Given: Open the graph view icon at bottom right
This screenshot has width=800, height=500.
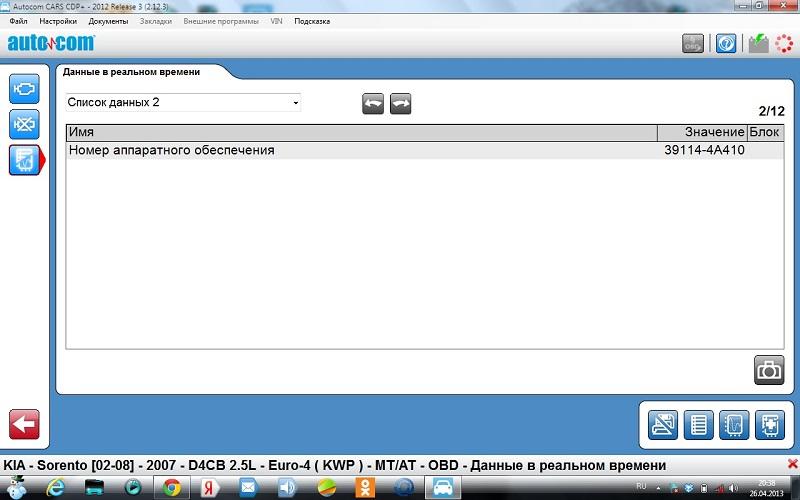Looking at the screenshot, I should pyautogui.click(x=734, y=424).
